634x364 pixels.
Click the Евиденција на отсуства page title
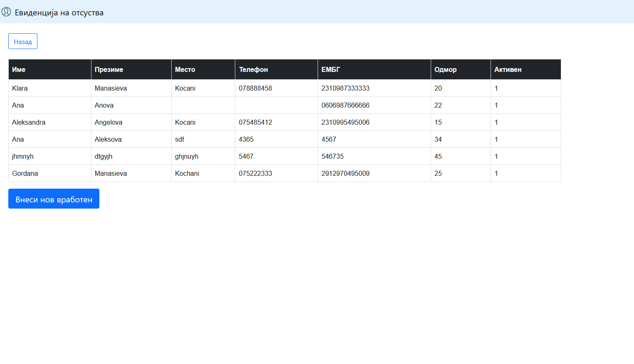(59, 13)
